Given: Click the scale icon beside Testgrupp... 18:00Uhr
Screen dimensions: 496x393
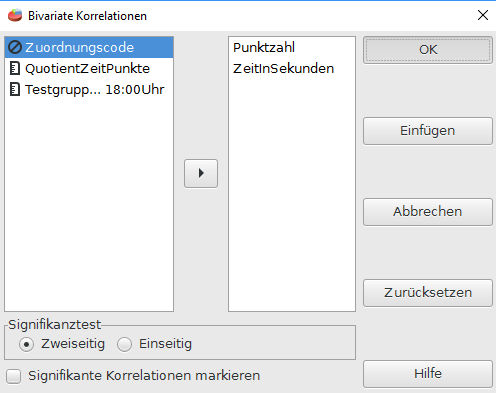Looking at the screenshot, I should (x=15, y=89).
